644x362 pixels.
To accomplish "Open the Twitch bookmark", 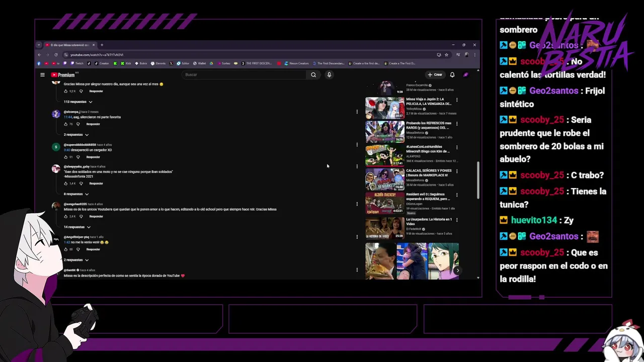I will coord(77,63).
